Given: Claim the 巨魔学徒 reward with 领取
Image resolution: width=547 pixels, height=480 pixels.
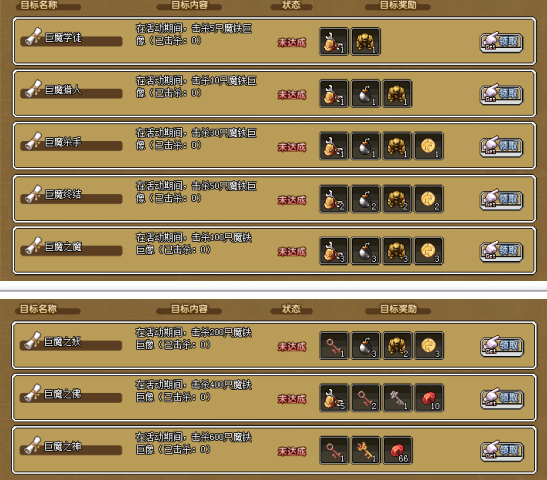Looking at the screenshot, I should click(501, 42).
